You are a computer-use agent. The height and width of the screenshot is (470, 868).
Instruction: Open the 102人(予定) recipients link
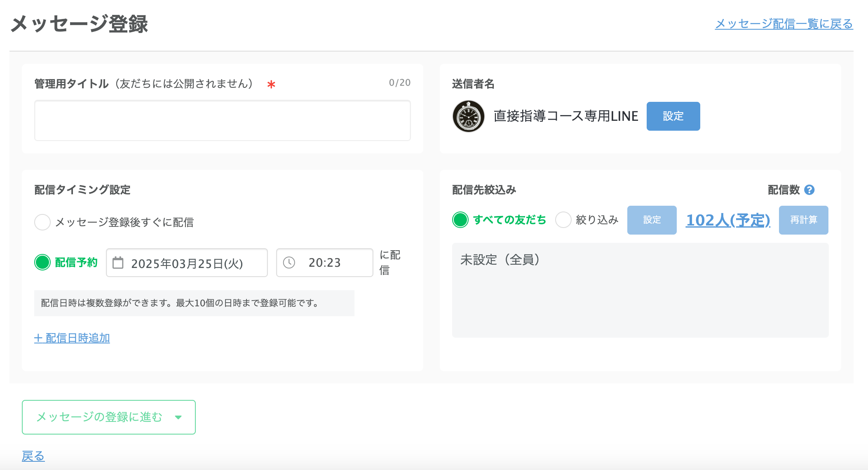[728, 220]
